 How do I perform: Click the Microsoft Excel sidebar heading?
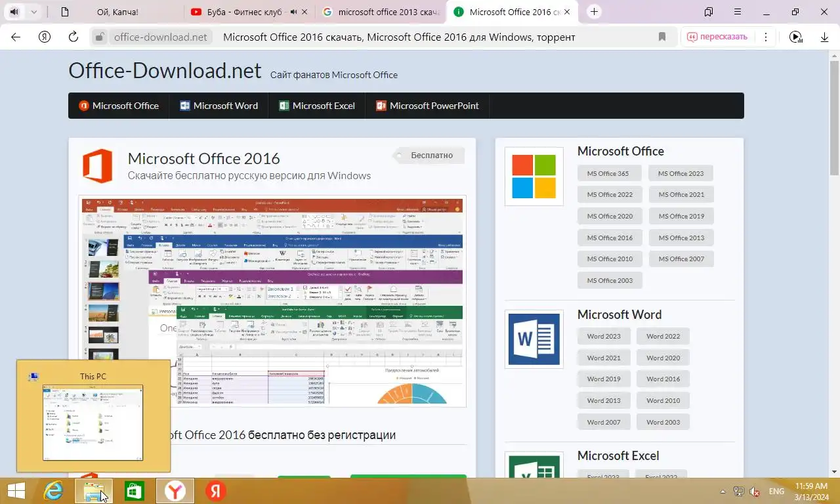point(618,455)
